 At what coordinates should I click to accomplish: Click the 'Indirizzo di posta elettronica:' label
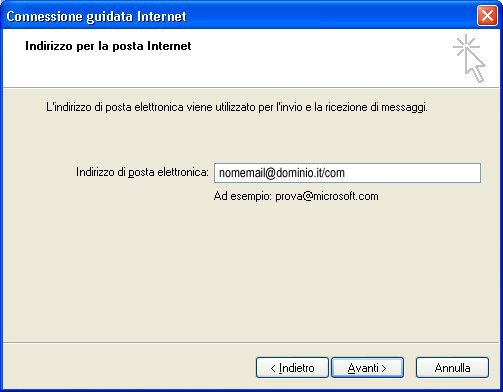pos(142,172)
